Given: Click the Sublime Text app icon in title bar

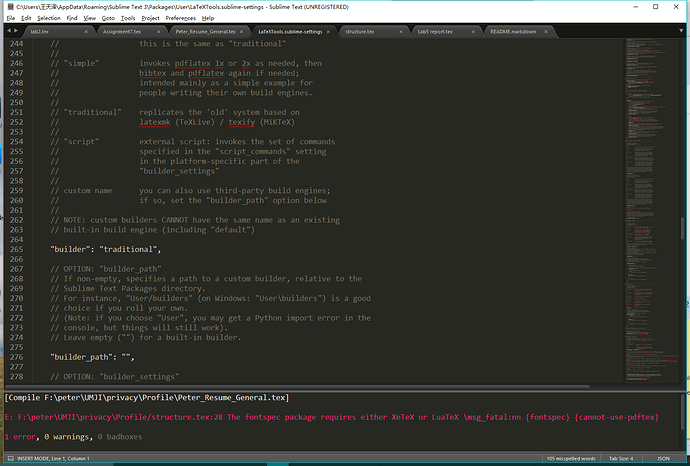Looking at the screenshot, I should 8,6.
